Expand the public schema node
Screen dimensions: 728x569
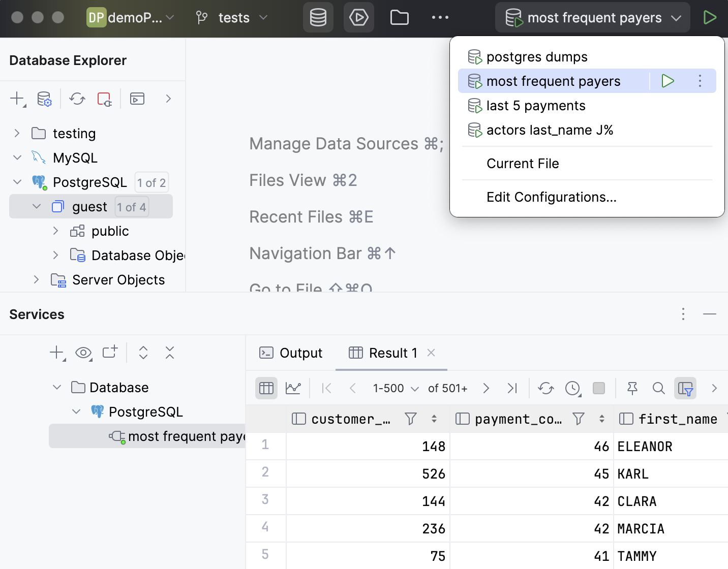click(x=56, y=231)
